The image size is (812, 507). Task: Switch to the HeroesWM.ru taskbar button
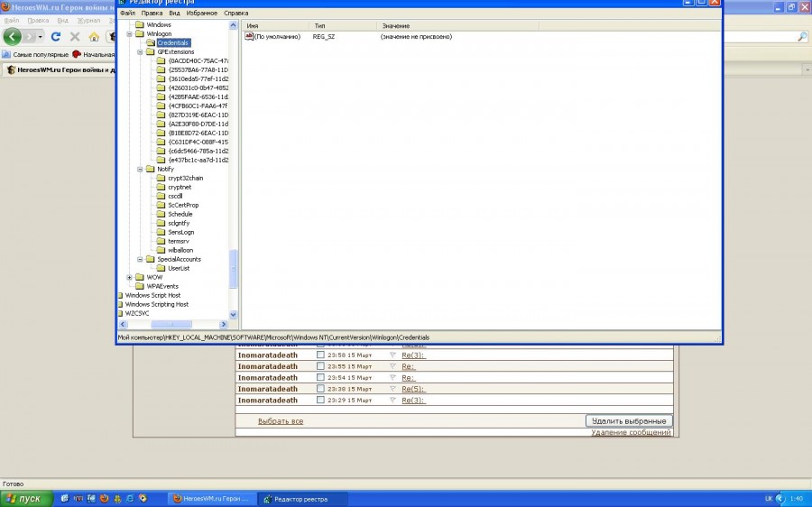[212, 499]
